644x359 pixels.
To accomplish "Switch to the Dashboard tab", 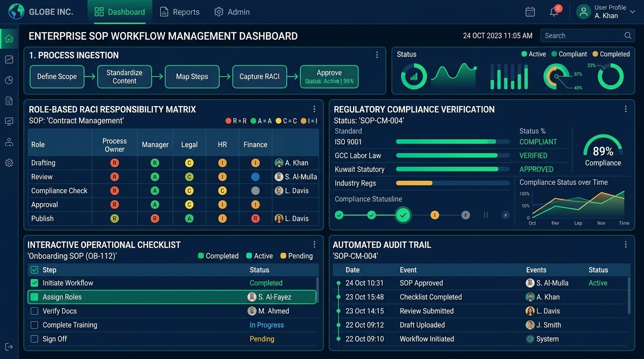I will pyautogui.click(x=120, y=12).
